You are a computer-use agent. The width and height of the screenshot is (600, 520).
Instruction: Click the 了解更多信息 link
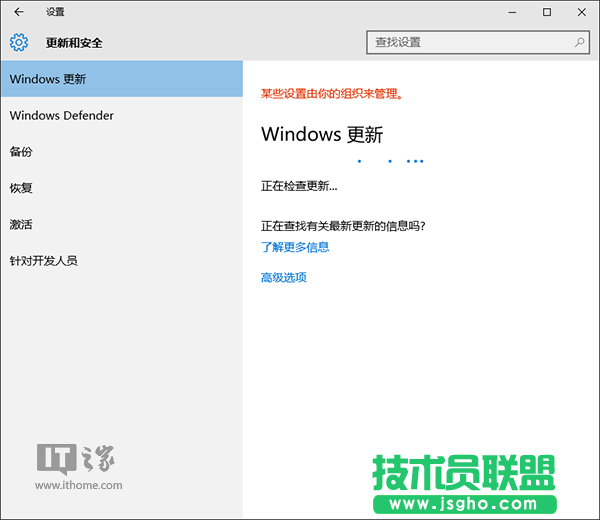click(x=295, y=247)
